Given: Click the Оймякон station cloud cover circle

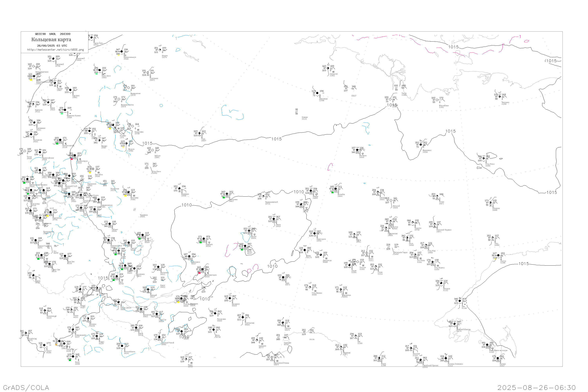Looking at the screenshot, I should [x=490, y=203].
